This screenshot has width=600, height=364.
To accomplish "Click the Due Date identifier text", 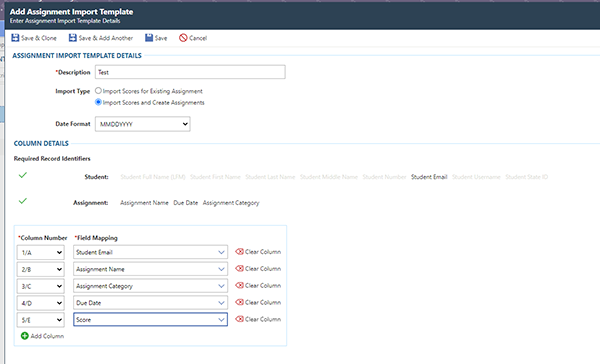I will point(186,203).
